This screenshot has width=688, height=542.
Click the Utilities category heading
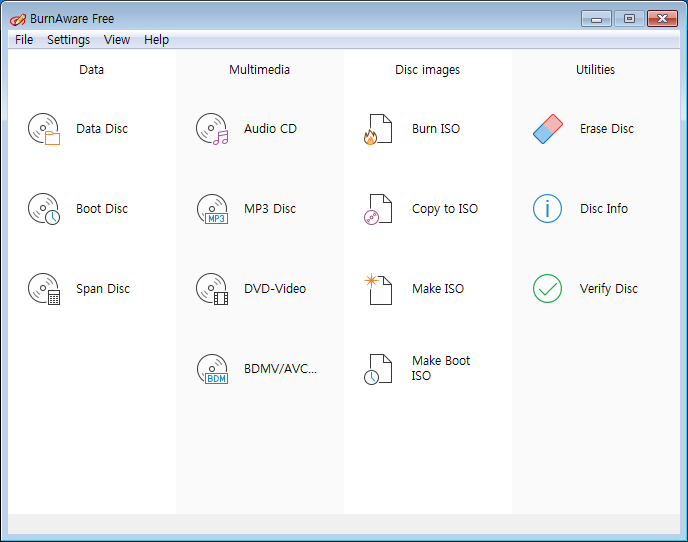coord(595,70)
